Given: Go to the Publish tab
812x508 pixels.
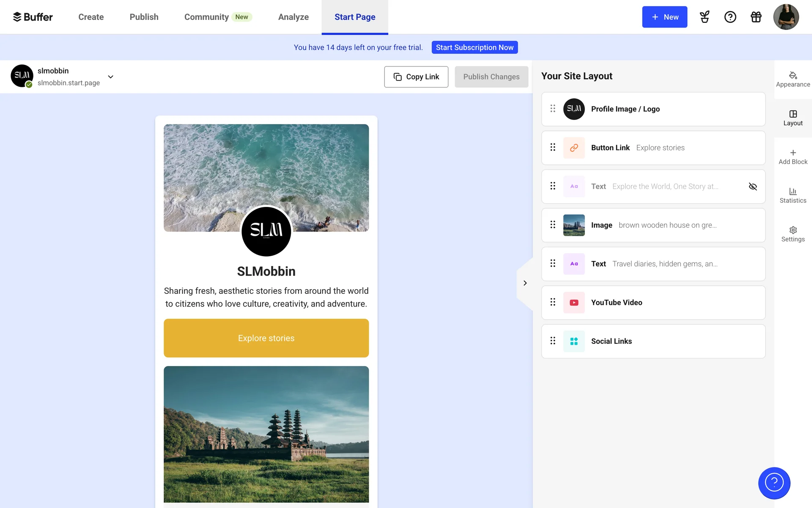Looking at the screenshot, I should click(144, 17).
